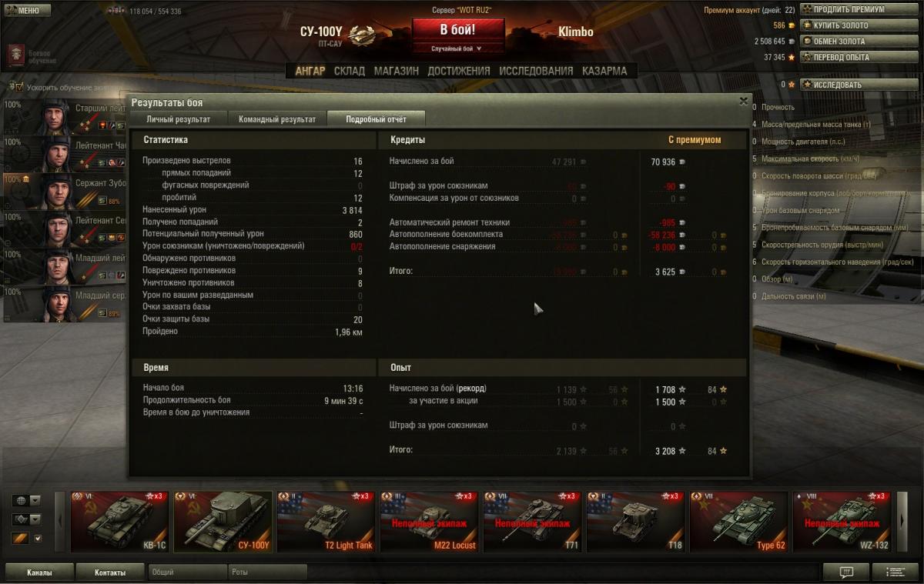Click the КВ-1С tank icon

[x=119, y=522]
